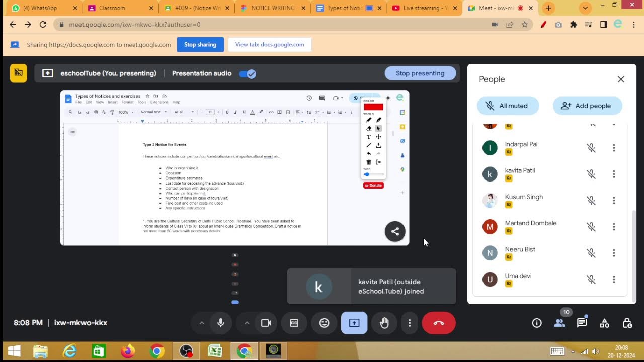This screenshot has height=362, width=644.
Task: Open more options three-dot menu in call bar
Action: click(x=410, y=323)
